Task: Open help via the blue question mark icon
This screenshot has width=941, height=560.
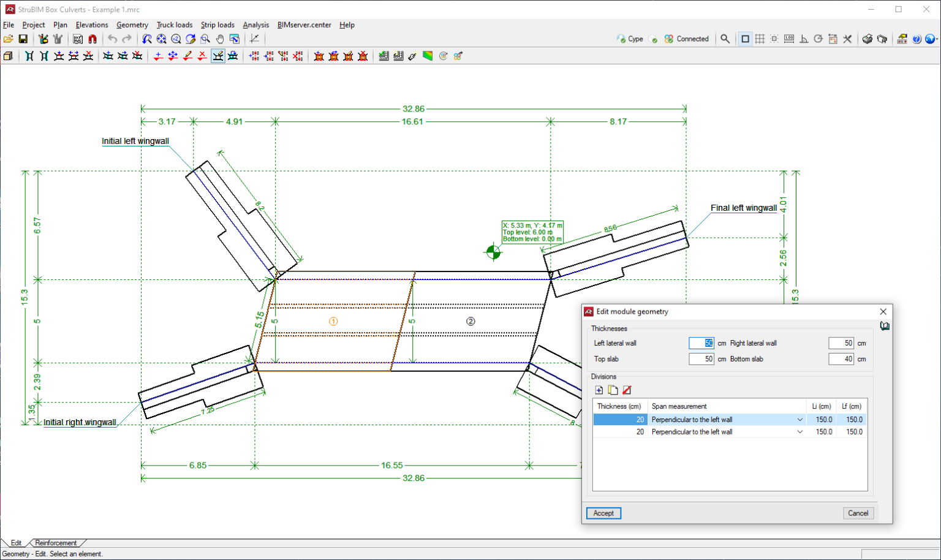Action: click(916, 39)
